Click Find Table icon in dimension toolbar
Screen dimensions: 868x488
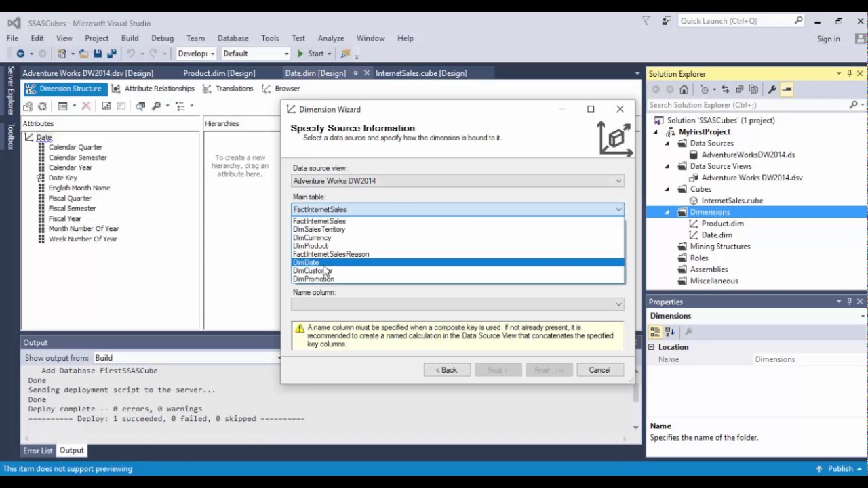pyautogui.click(x=140, y=106)
